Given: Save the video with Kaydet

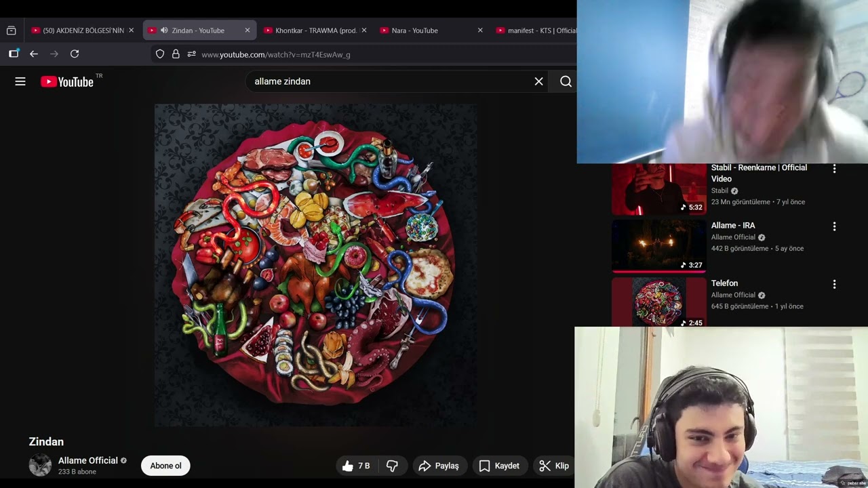Looking at the screenshot, I should (x=500, y=466).
